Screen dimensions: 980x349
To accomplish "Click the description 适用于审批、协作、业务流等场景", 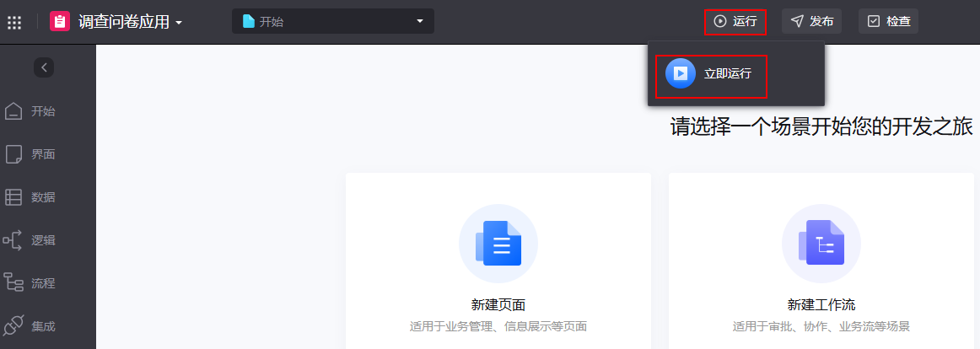I will click(x=821, y=326).
